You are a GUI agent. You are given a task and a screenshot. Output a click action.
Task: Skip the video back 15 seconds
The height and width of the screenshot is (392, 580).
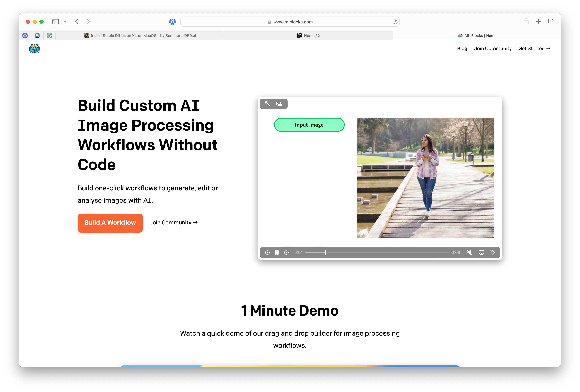pos(267,252)
